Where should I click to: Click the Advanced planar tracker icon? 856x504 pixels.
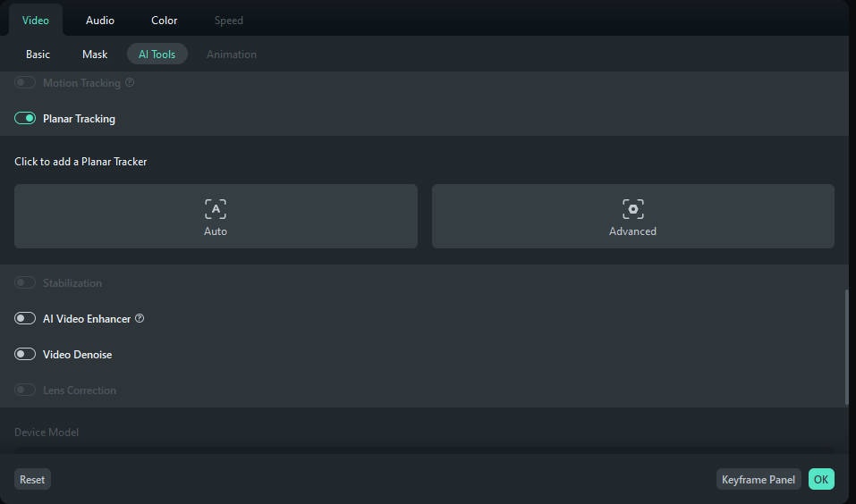coord(632,209)
